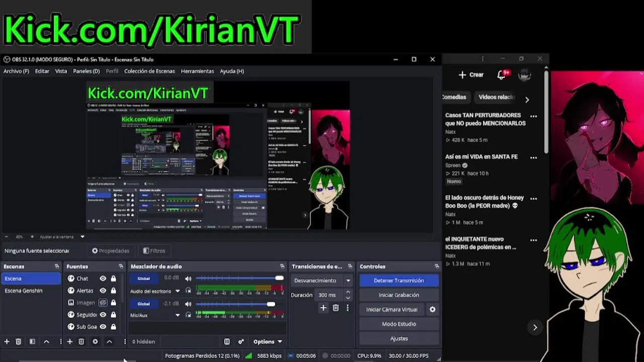Hide the Seguidores source
Image resolution: width=644 pixels, height=362 pixels.
[x=103, y=315]
